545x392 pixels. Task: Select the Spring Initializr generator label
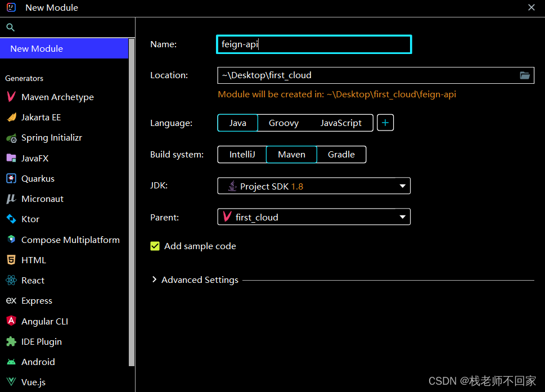[x=52, y=138]
